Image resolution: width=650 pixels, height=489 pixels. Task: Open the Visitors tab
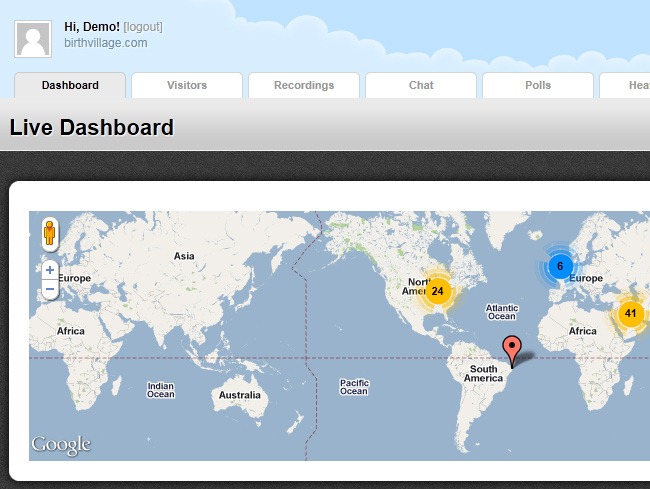(x=187, y=85)
